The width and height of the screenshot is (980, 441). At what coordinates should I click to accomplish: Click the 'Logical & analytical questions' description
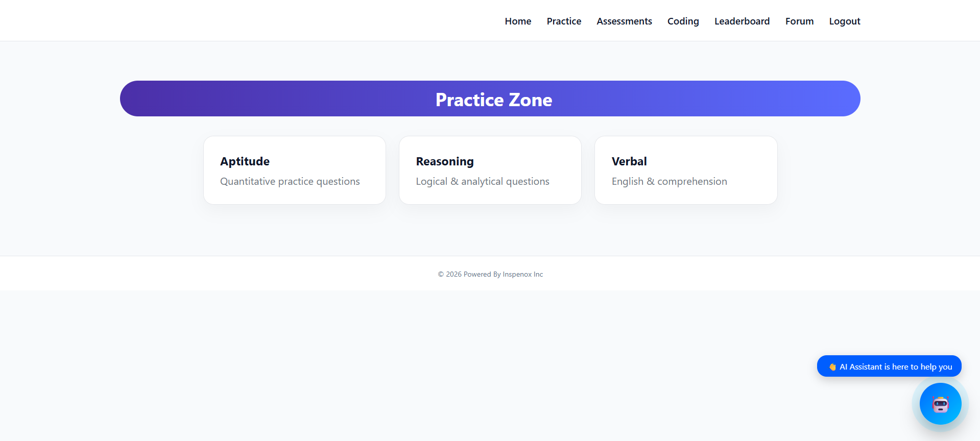coord(482,182)
